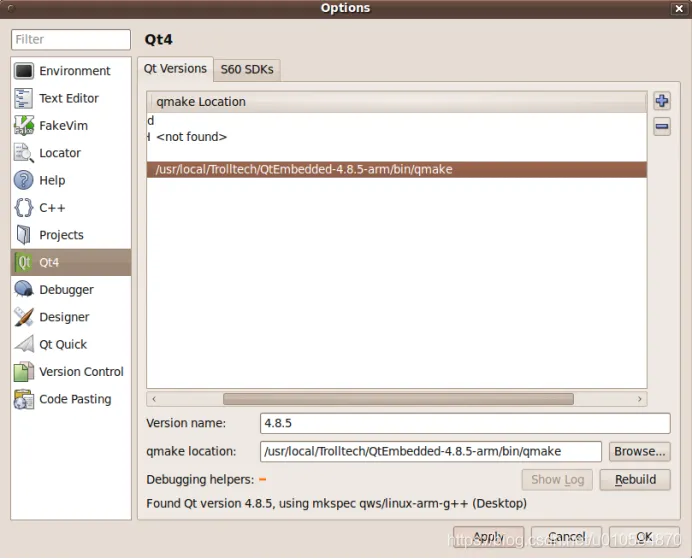Screen dimensions: 692x559
Task: Click the Browse... button for qmake location
Action: pyautogui.click(x=639, y=451)
